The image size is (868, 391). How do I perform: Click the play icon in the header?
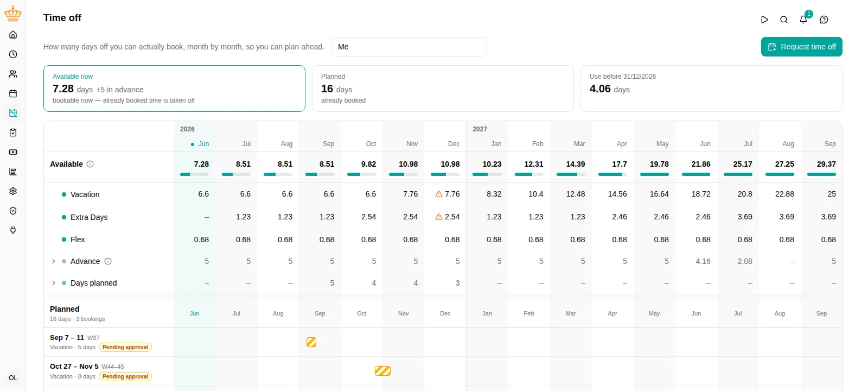pos(764,20)
